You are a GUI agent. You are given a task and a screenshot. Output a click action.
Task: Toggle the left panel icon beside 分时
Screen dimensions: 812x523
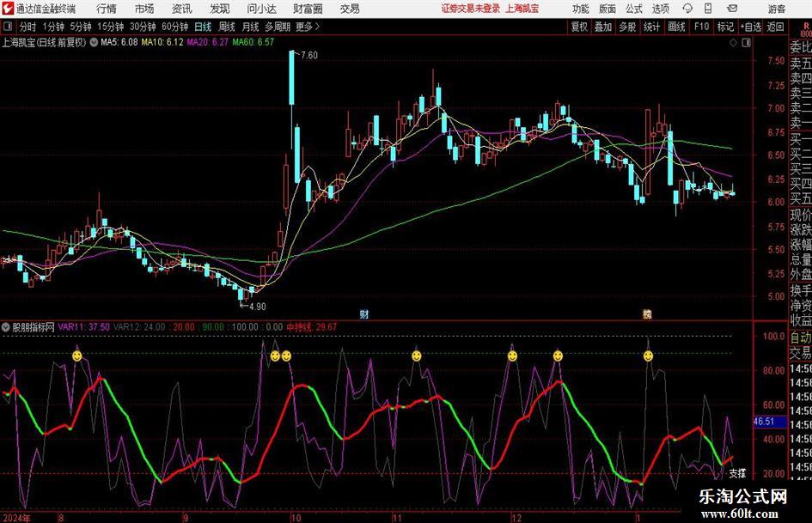8,27
